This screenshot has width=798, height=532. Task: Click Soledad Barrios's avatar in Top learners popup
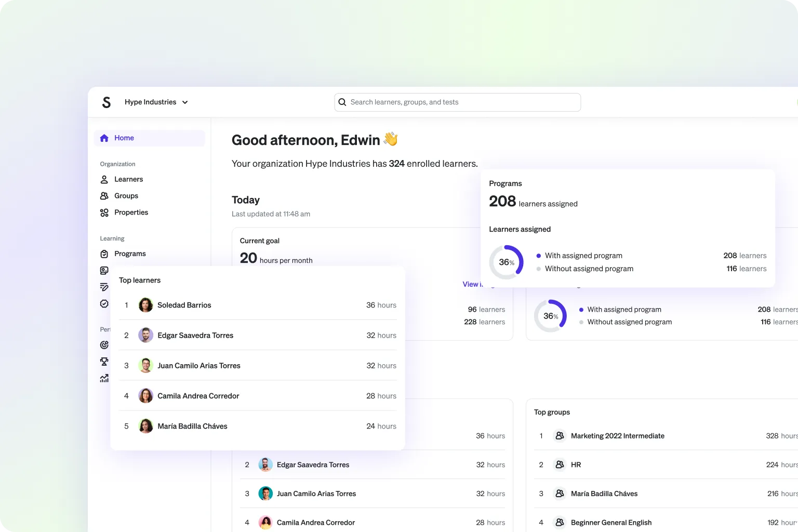tap(146, 305)
